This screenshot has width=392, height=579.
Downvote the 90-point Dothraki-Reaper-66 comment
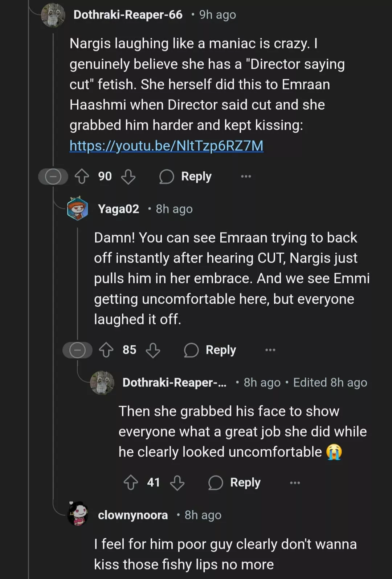point(128,177)
